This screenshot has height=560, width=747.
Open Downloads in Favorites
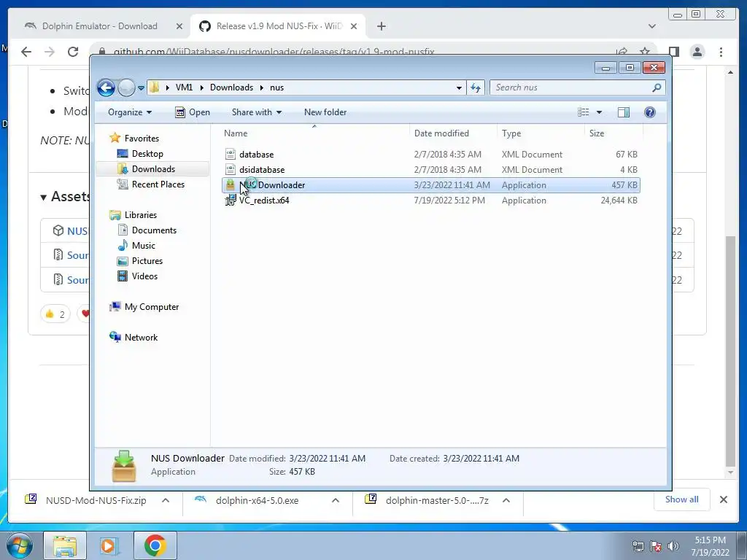coord(153,168)
